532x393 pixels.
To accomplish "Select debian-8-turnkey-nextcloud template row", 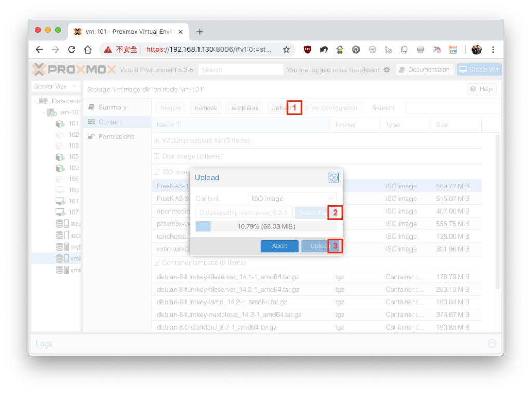I will click(x=316, y=315).
